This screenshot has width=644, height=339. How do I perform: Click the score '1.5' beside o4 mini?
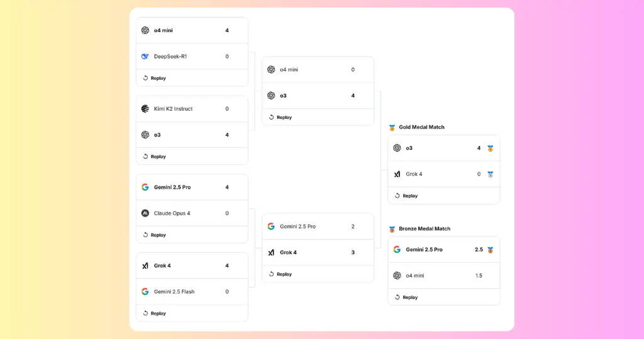479,275
